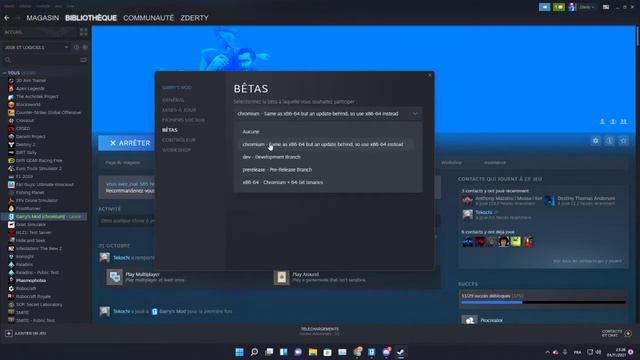This screenshot has height=360, width=640.
Task: Select Fall Guys in the library list
Action: click(45, 184)
